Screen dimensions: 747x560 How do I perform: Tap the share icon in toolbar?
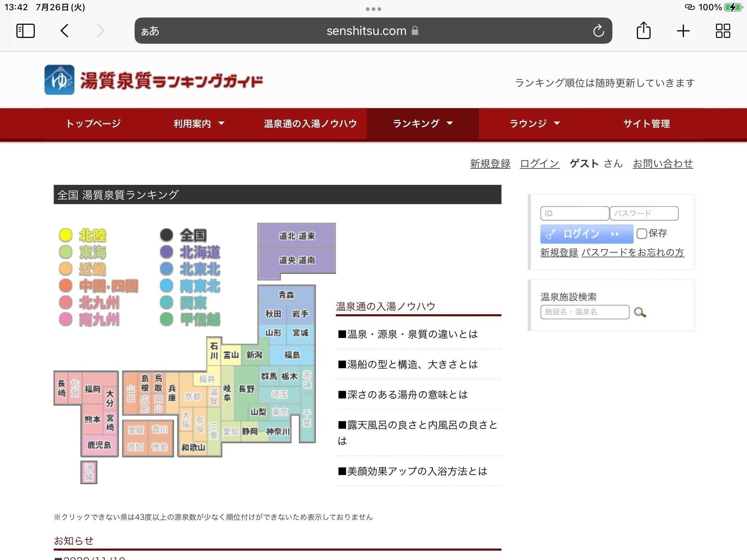(x=643, y=31)
